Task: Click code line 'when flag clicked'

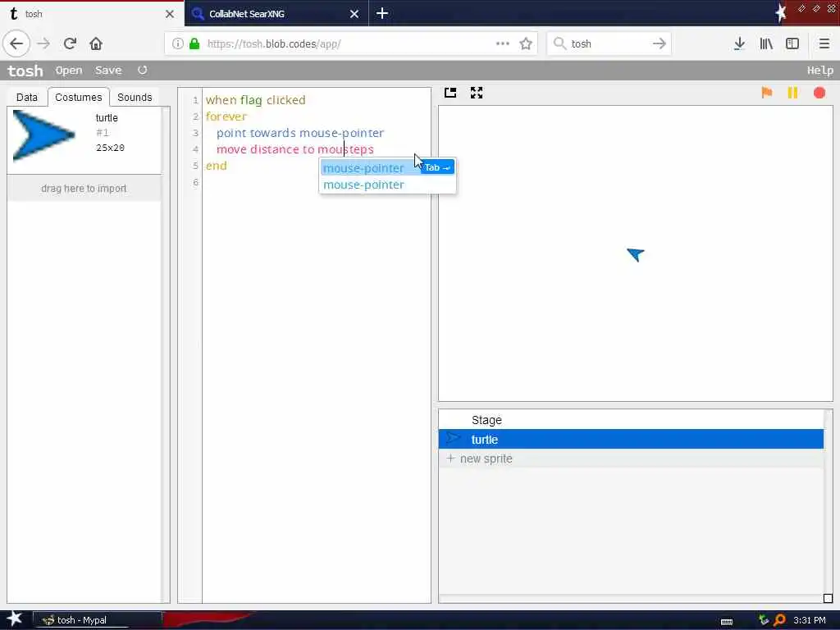Action: pyautogui.click(x=256, y=100)
